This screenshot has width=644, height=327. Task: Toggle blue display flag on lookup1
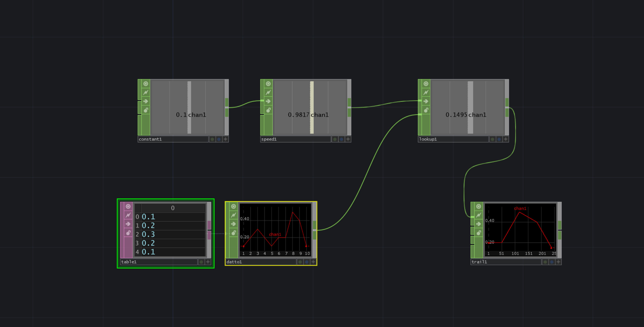pos(499,139)
